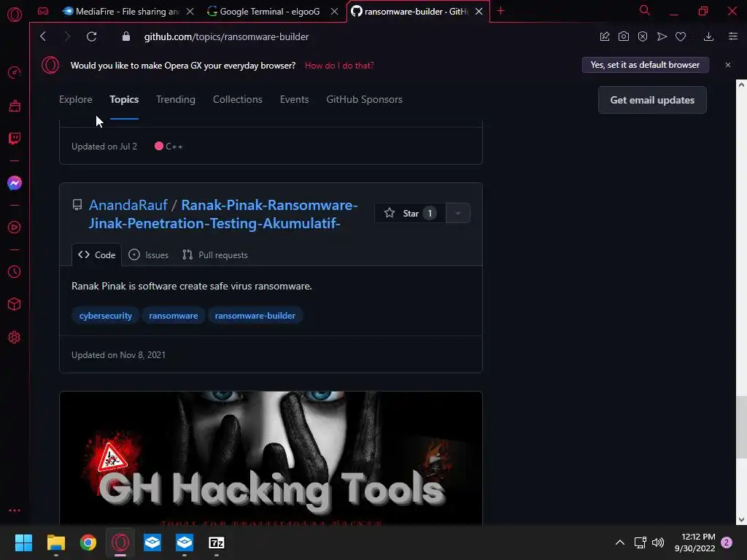Open the Topics nav item
This screenshot has height=560, width=747.
(x=124, y=99)
